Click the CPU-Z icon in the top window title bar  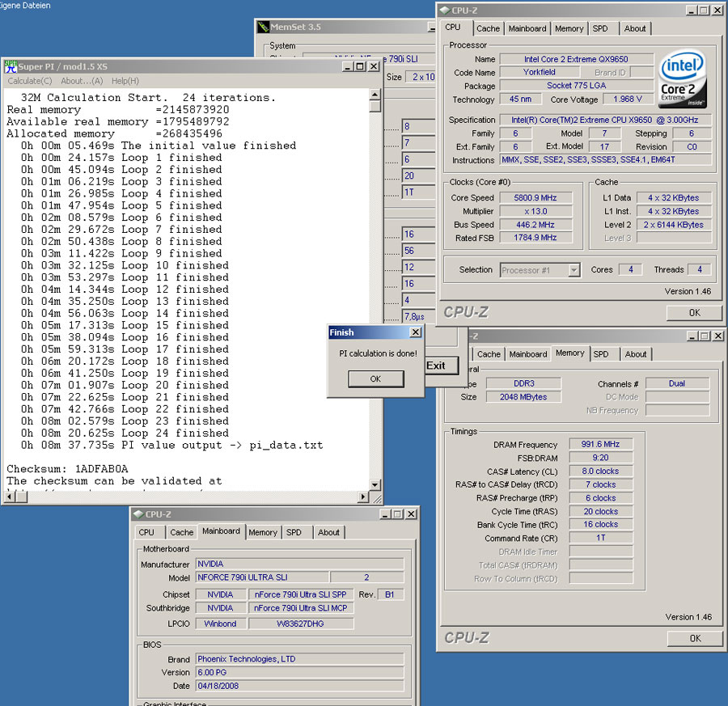click(x=445, y=11)
